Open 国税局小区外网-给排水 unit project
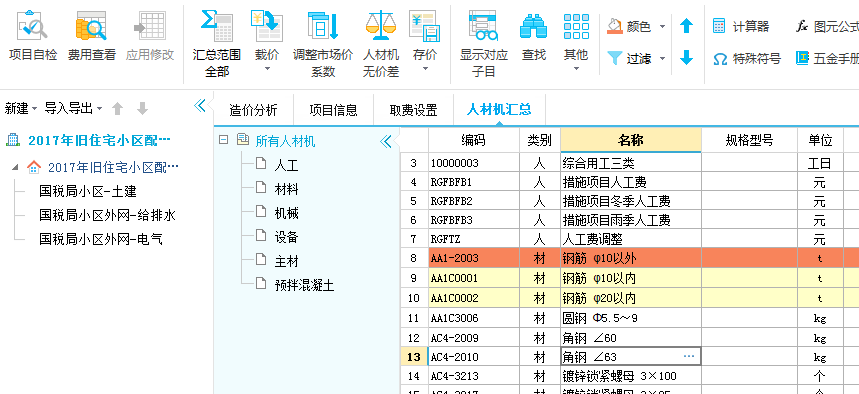The image size is (859, 394). click(x=107, y=215)
